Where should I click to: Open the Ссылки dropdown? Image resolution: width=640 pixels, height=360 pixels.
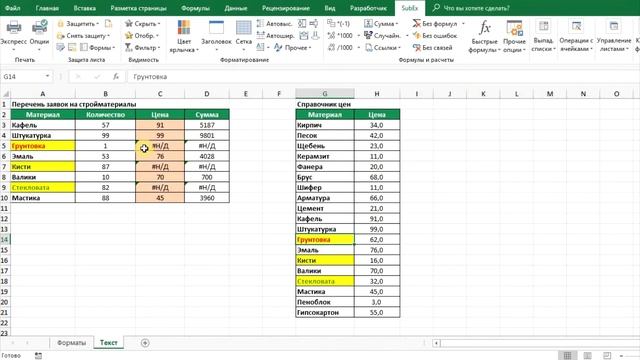click(x=383, y=48)
